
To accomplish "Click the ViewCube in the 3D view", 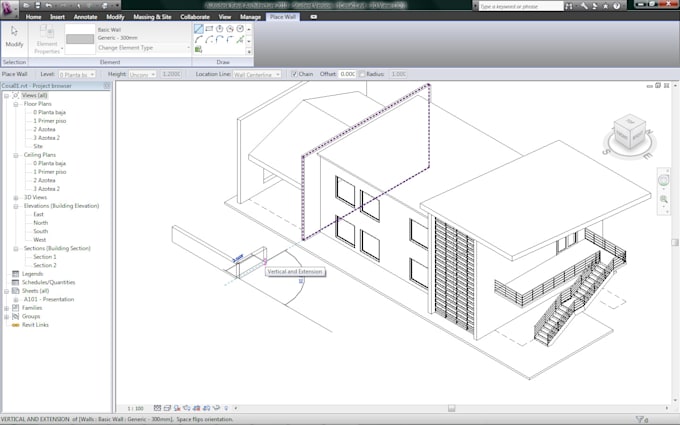I will point(630,131).
